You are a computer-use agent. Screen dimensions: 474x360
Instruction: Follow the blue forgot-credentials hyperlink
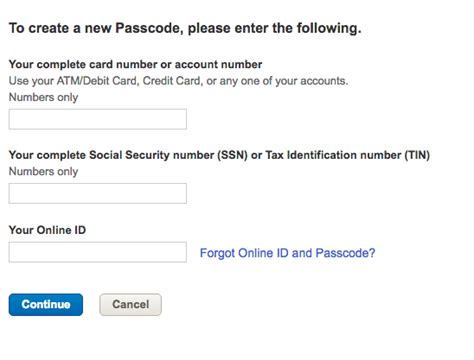click(287, 253)
